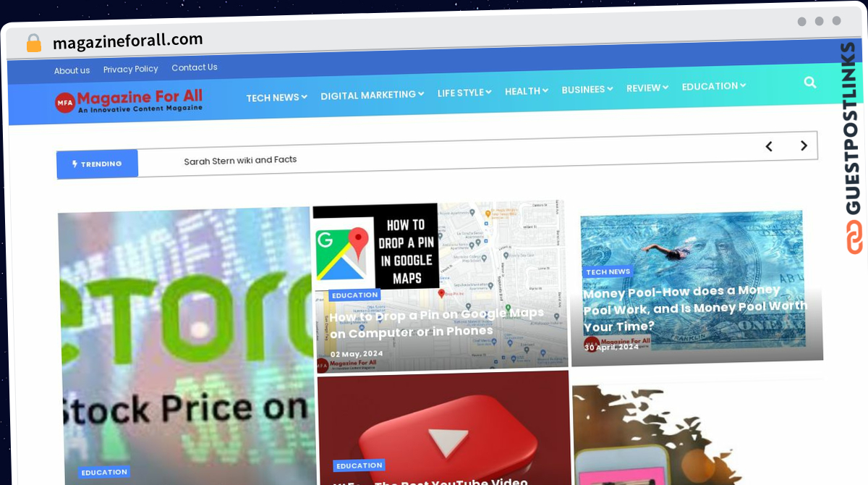This screenshot has height=485, width=868.
Task: Open Money Pool article headline
Action: (x=695, y=308)
